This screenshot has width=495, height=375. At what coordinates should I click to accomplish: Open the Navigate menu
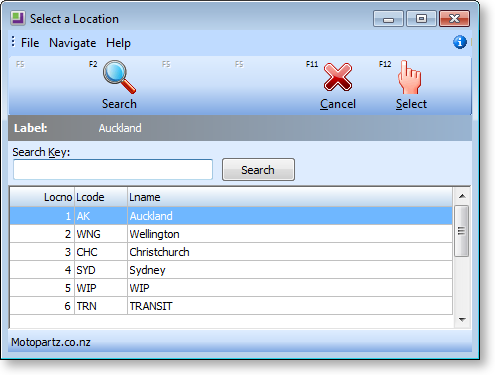73,43
